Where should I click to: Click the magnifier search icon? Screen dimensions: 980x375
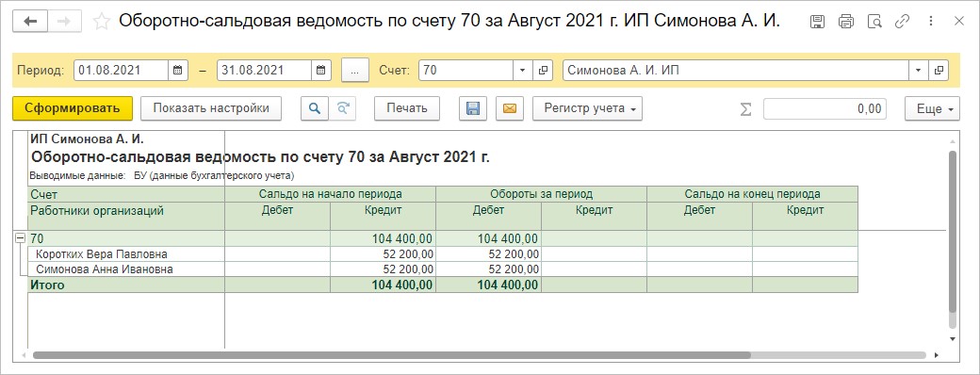[315, 108]
